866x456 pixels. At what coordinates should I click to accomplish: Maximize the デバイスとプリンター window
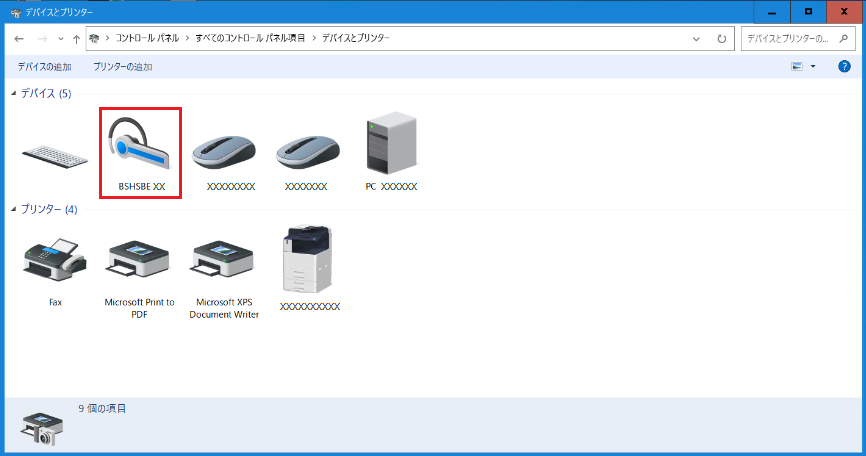click(x=808, y=12)
